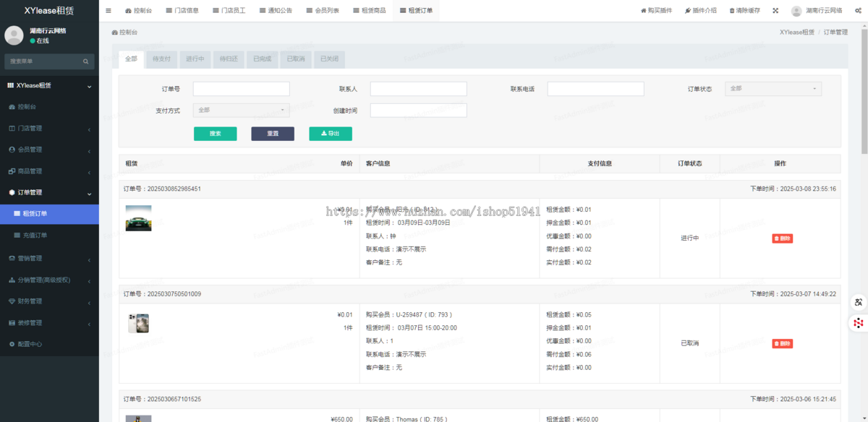The image size is (868, 422).
Task: Expand 装修管理 in the sidebar
Action: pos(49,323)
